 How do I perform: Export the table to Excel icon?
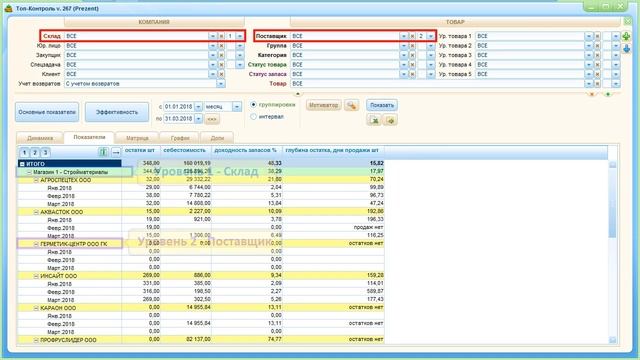point(374,120)
